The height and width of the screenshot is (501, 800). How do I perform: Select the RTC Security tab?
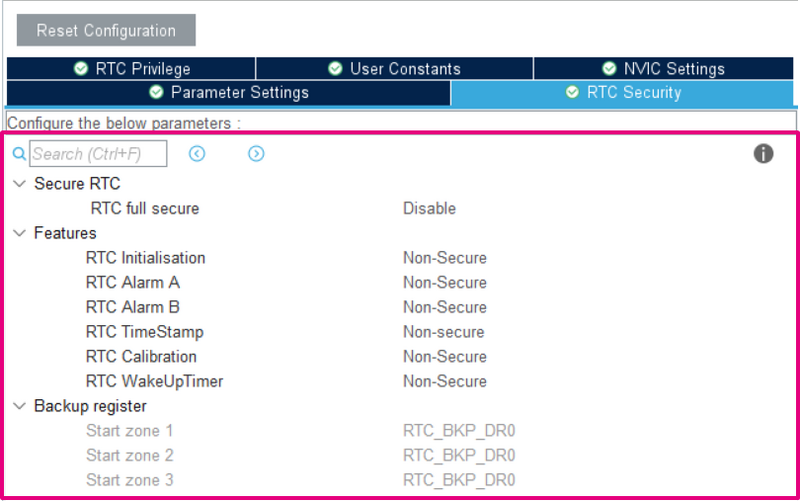click(x=622, y=92)
